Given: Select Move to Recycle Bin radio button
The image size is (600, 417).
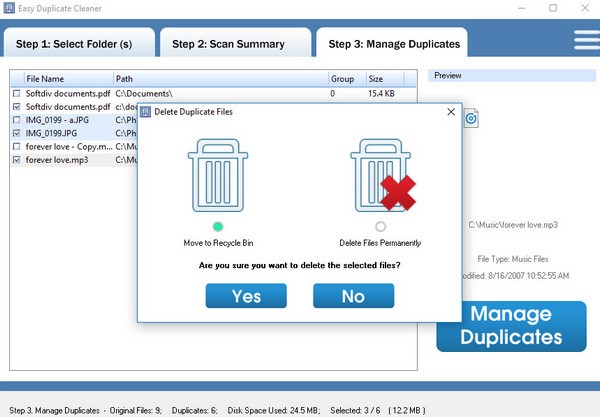Looking at the screenshot, I should 218,226.
